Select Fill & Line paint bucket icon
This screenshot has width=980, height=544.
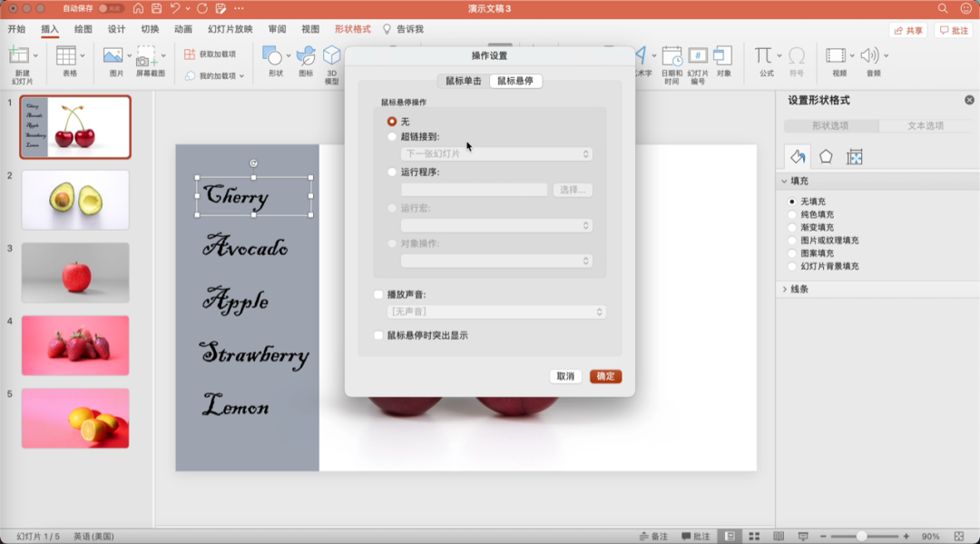[798, 156]
